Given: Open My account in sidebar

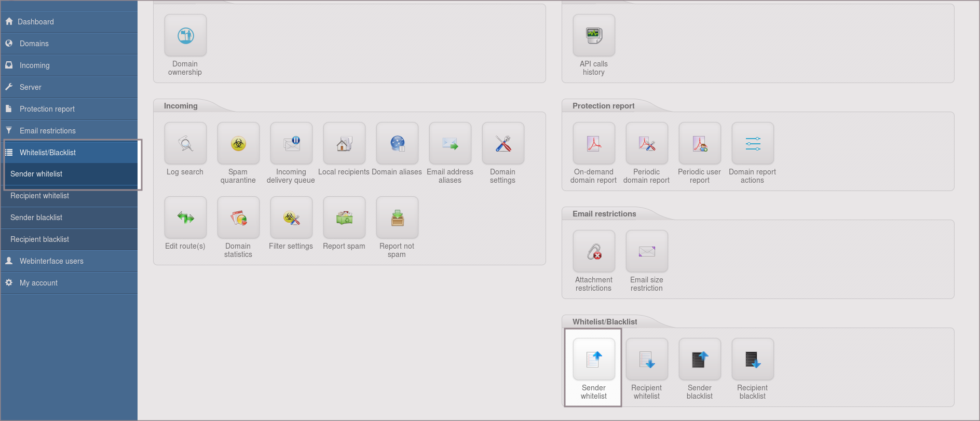Looking at the screenshot, I should click(39, 283).
